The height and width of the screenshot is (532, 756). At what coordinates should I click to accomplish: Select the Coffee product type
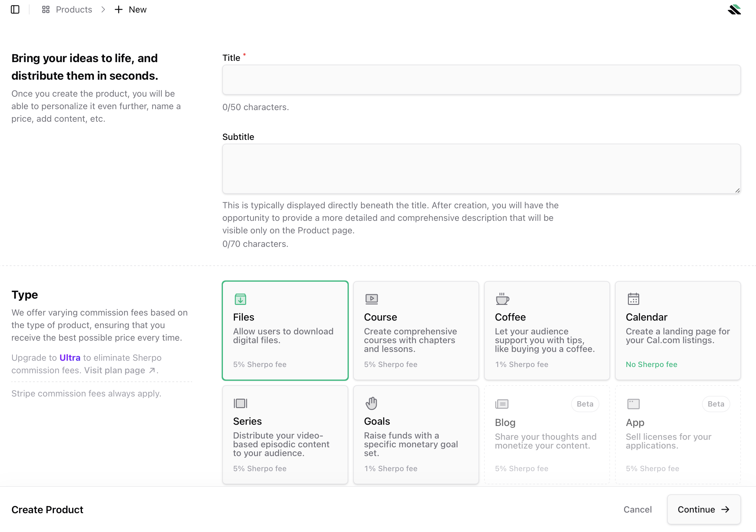[547, 331]
